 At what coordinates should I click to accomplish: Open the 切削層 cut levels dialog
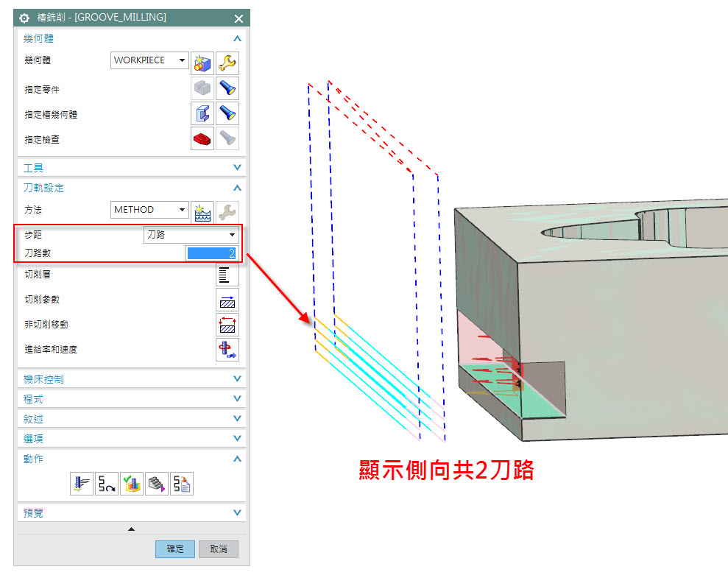[227, 275]
